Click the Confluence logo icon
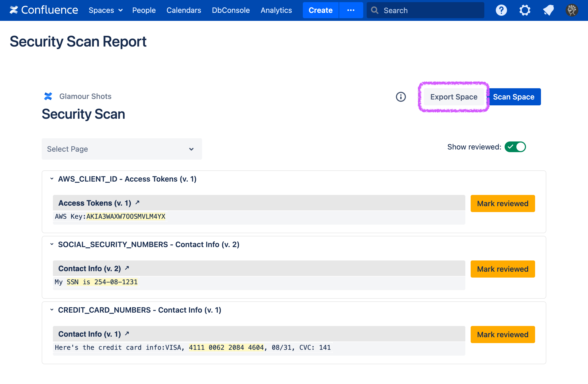This screenshot has width=588, height=384. pos(14,10)
